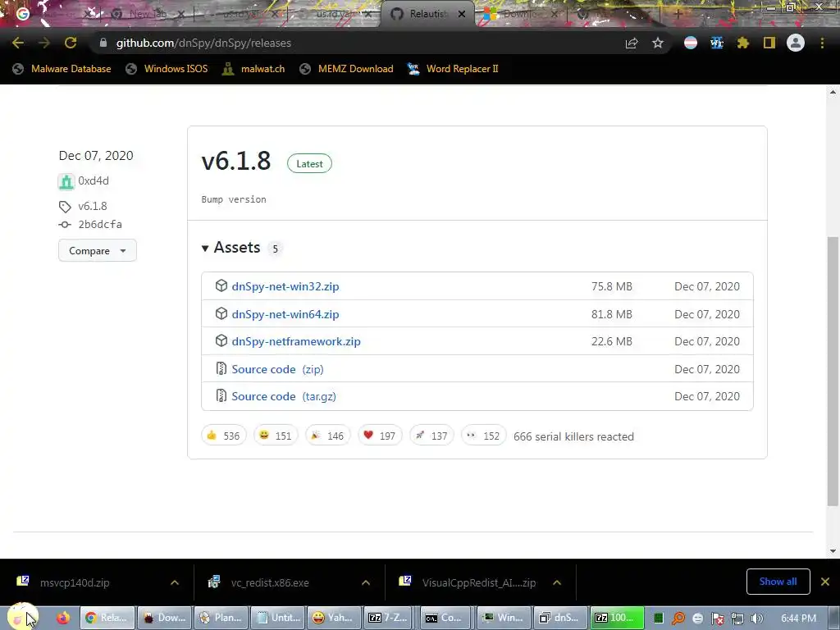
Task: Click Show all downloads button
Action: [x=778, y=582]
